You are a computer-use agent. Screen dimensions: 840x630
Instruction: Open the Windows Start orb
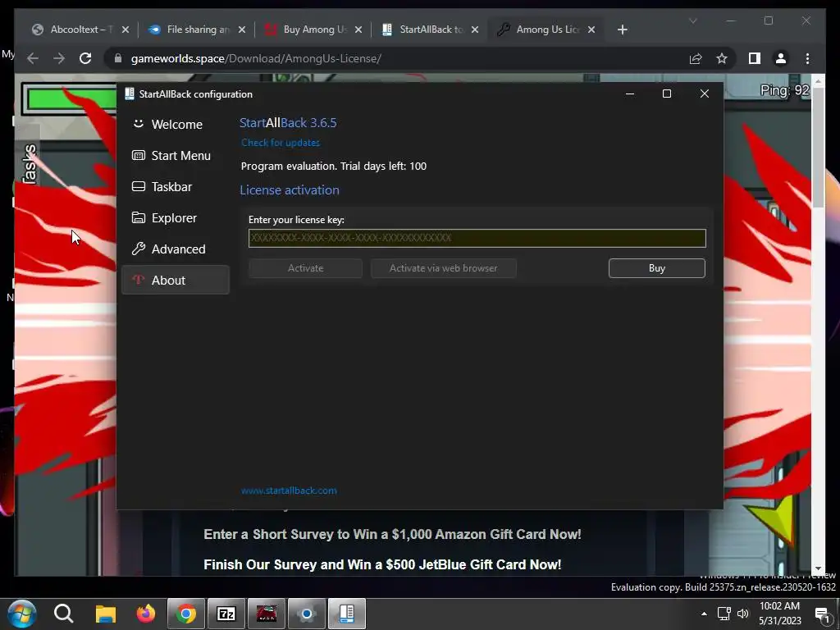coord(22,614)
